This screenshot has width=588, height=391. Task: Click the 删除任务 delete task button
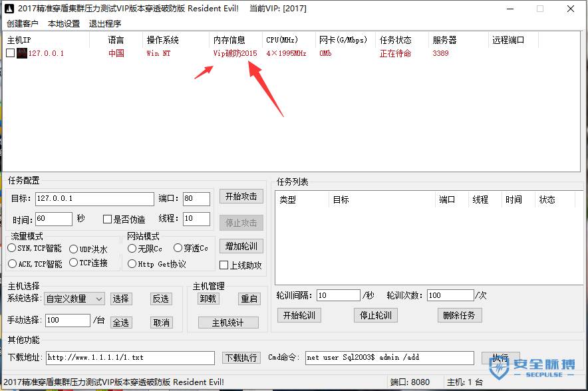[x=459, y=315]
